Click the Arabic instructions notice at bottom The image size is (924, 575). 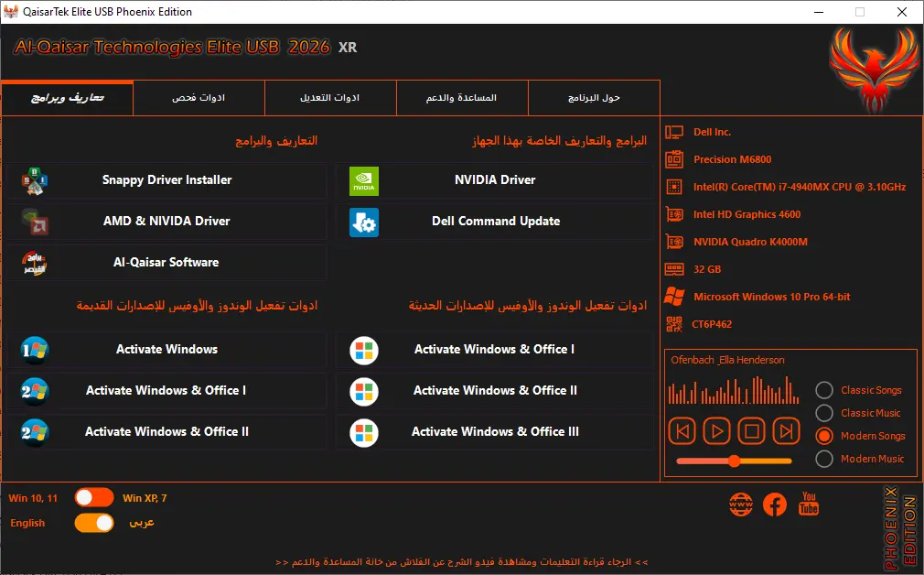[461, 562]
